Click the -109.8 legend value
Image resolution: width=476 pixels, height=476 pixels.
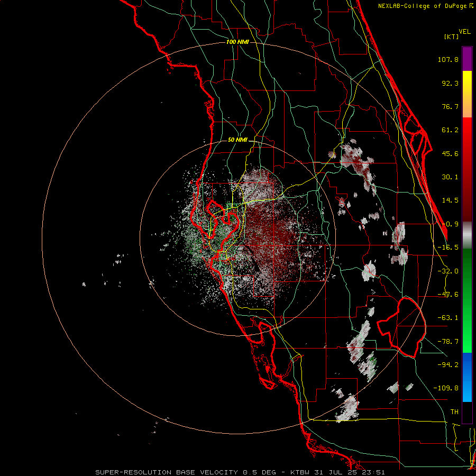446,388
